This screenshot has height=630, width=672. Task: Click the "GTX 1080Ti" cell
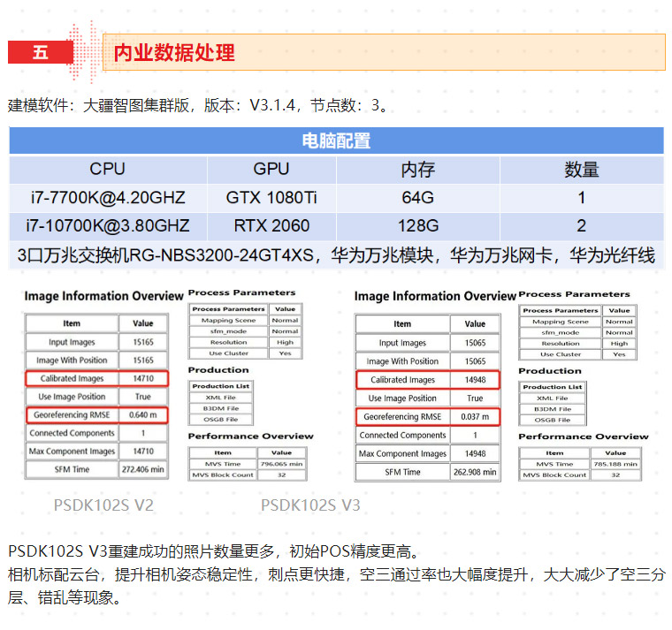[271, 198]
